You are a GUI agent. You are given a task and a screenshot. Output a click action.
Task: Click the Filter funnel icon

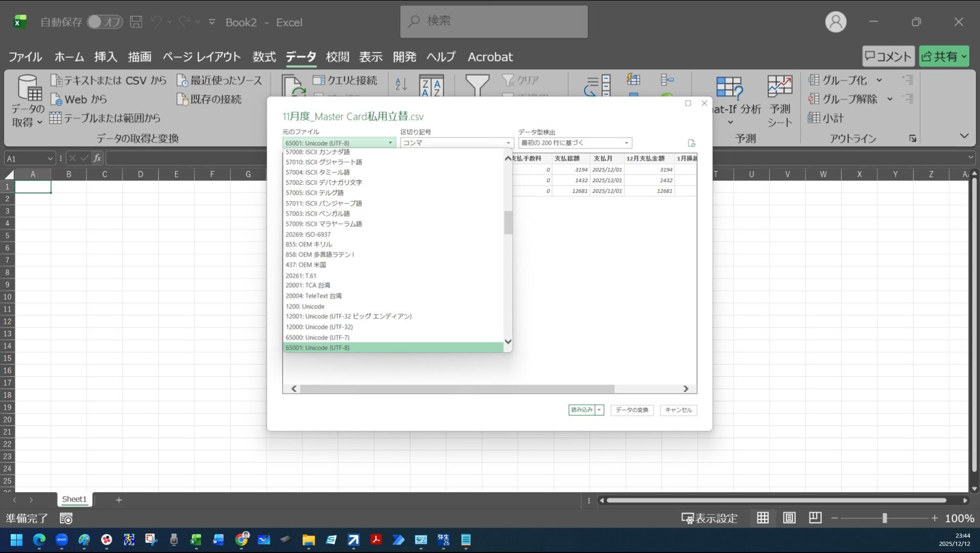[x=476, y=86]
